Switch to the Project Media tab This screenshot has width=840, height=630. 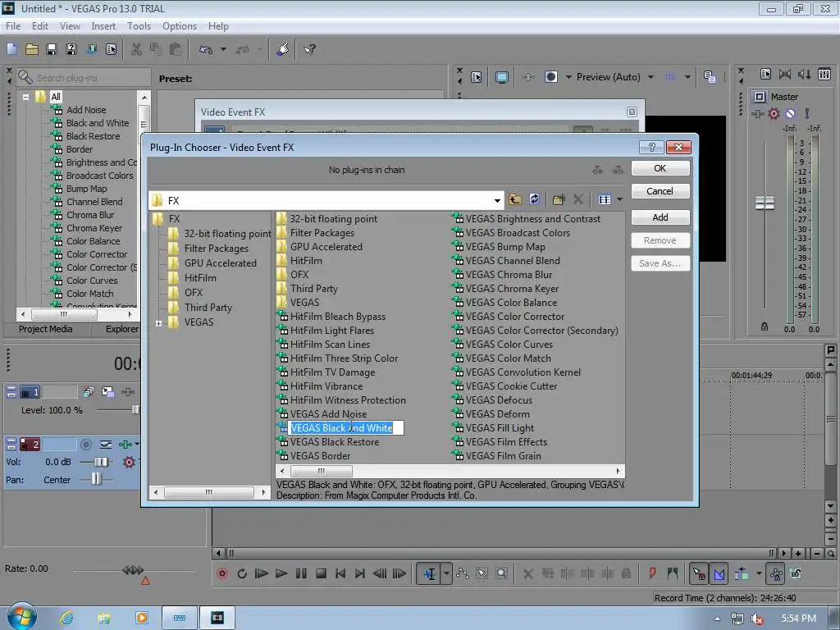[x=46, y=329]
